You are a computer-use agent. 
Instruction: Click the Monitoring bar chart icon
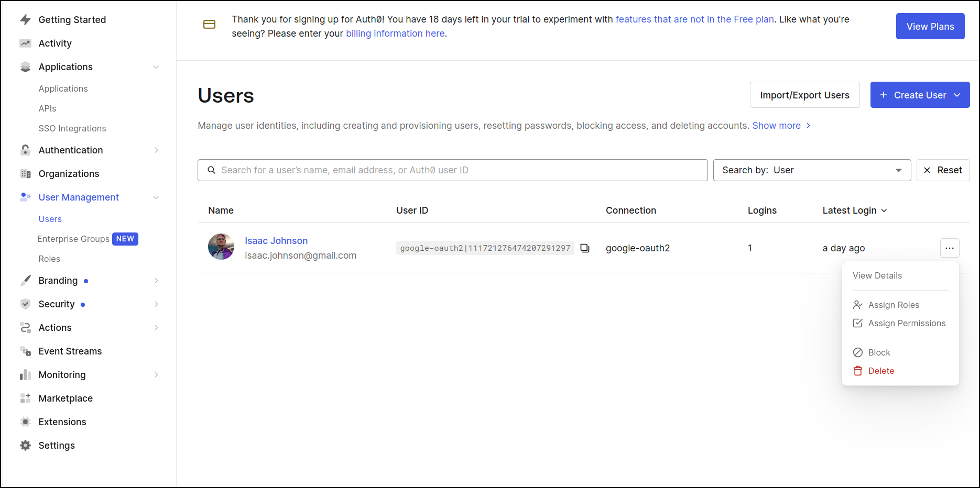[x=25, y=375]
